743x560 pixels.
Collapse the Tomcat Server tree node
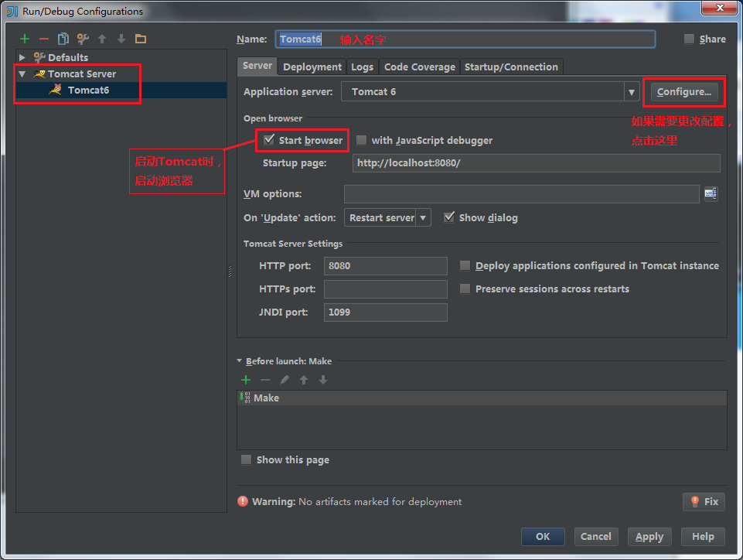(x=22, y=74)
